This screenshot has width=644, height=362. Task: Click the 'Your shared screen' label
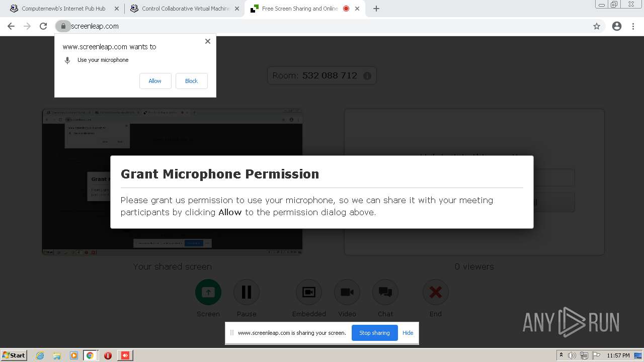point(173,266)
